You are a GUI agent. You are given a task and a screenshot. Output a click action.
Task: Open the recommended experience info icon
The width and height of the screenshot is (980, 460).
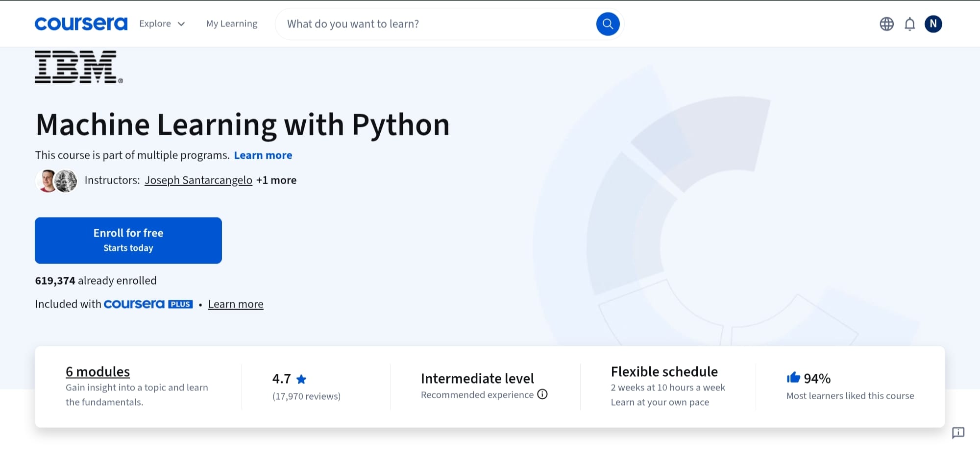point(542,394)
